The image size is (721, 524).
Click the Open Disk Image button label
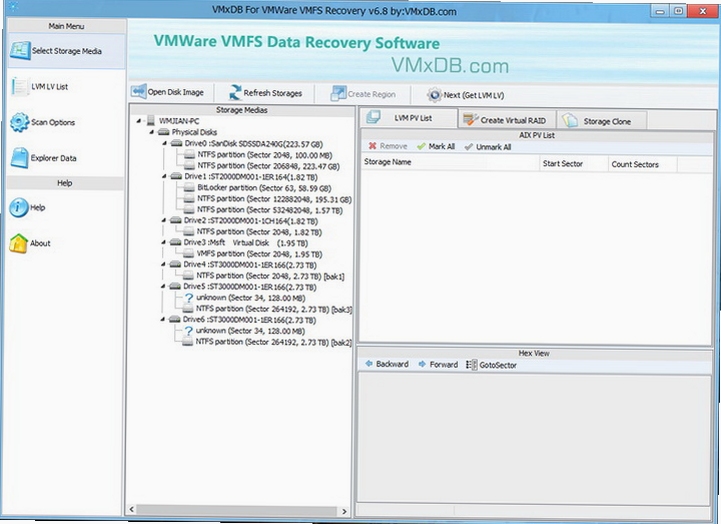click(x=176, y=92)
